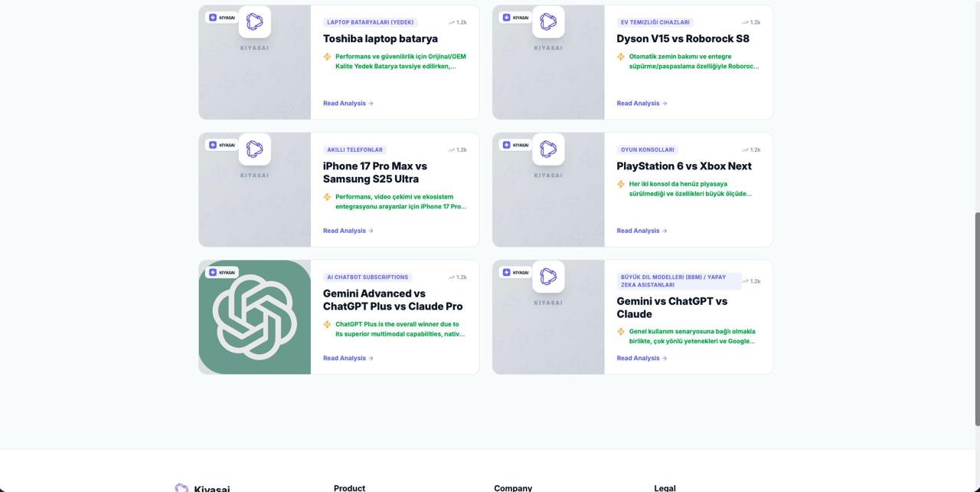This screenshot has height=492, width=980.
Task: Click the Kiyasai footer logo
Action: pos(202,488)
